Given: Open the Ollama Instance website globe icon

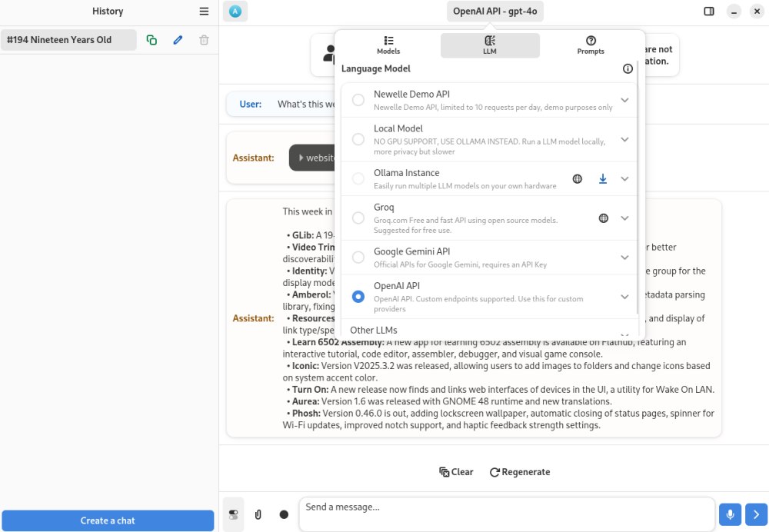Looking at the screenshot, I should (578, 179).
